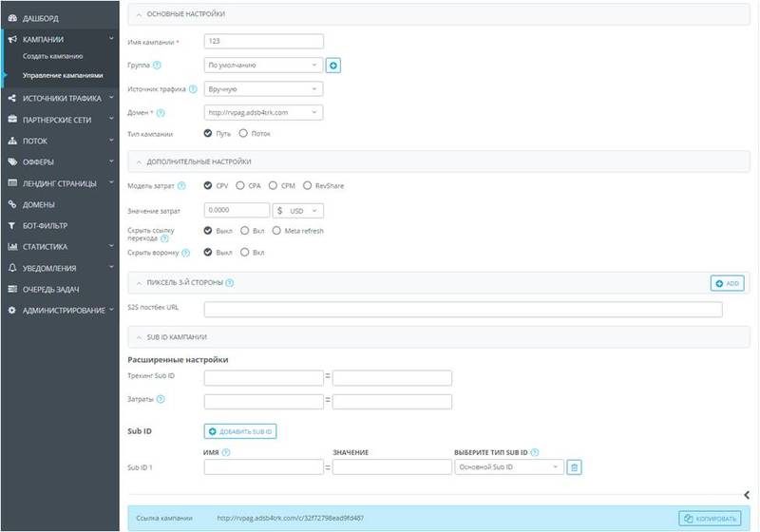This screenshot has height=532, width=760.
Task: Click the collapse arrow at right edge
Action: pos(746,494)
